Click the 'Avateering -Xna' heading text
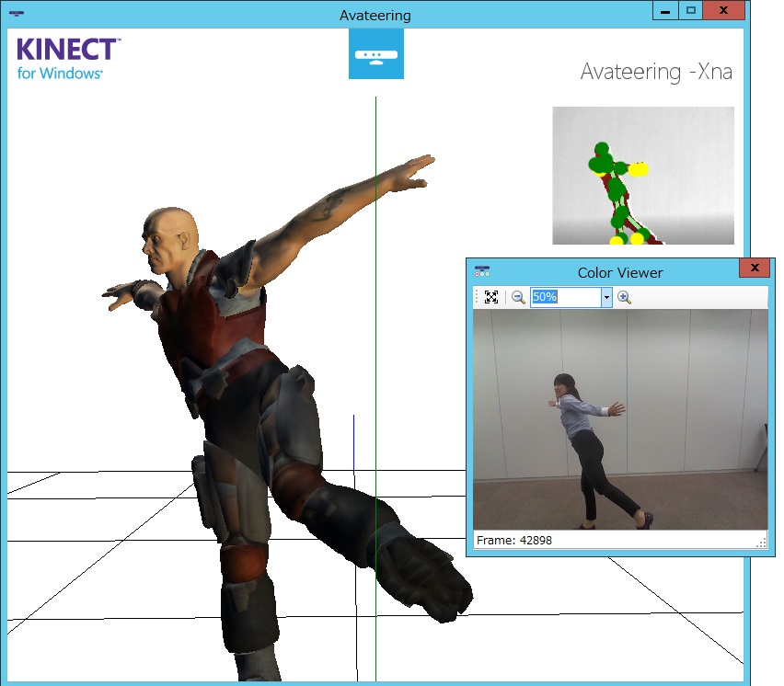This screenshot has height=686, width=784. 656,72
